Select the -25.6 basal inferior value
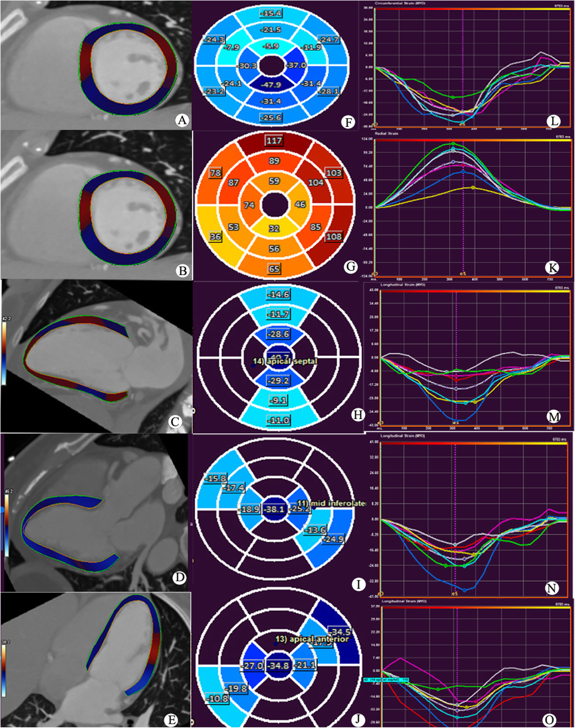This screenshot has height=728, width=575. [271, 118]
